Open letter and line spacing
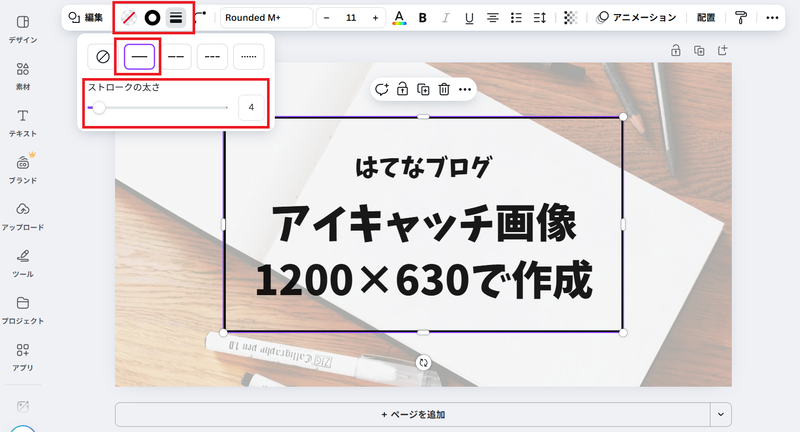 [540, 18]
